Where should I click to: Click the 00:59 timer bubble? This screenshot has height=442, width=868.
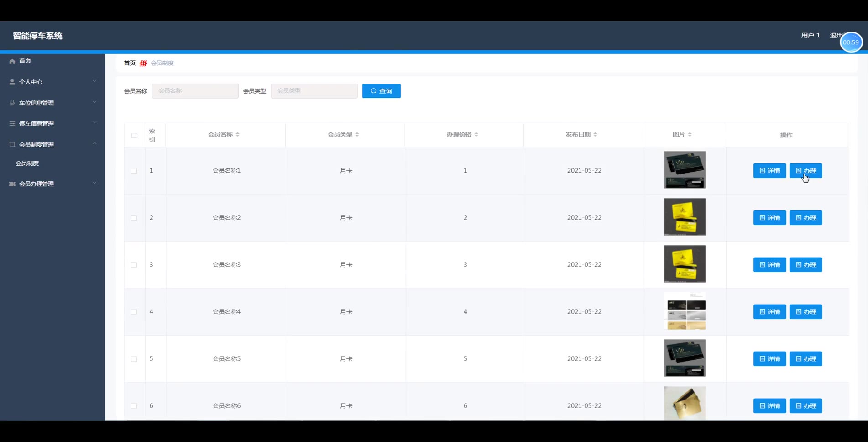coord(851,42)
